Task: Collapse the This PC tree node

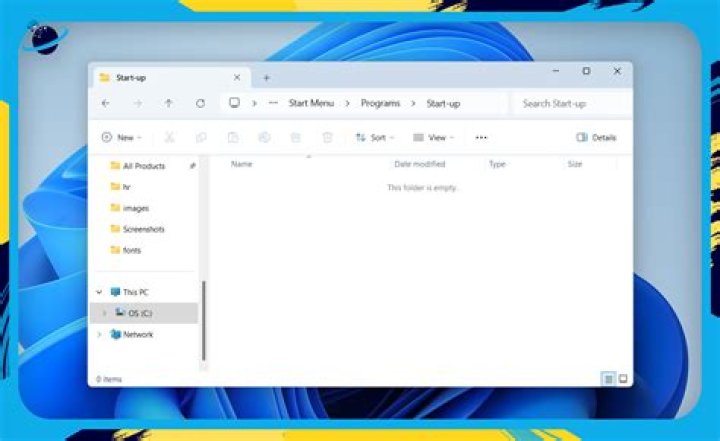Action: (x=99, y=292)
